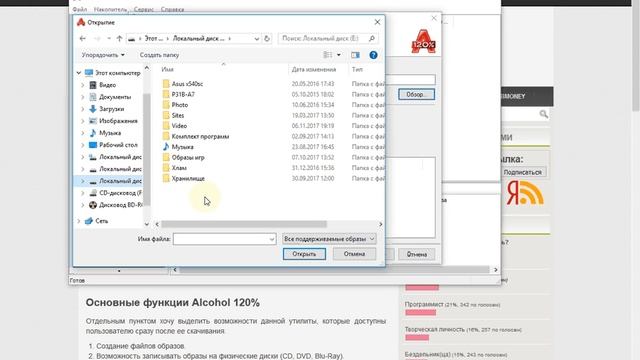Select CD-дисковод in navigation tree
The width and height of the screenshot is (640, 360).
pos(120,193)
